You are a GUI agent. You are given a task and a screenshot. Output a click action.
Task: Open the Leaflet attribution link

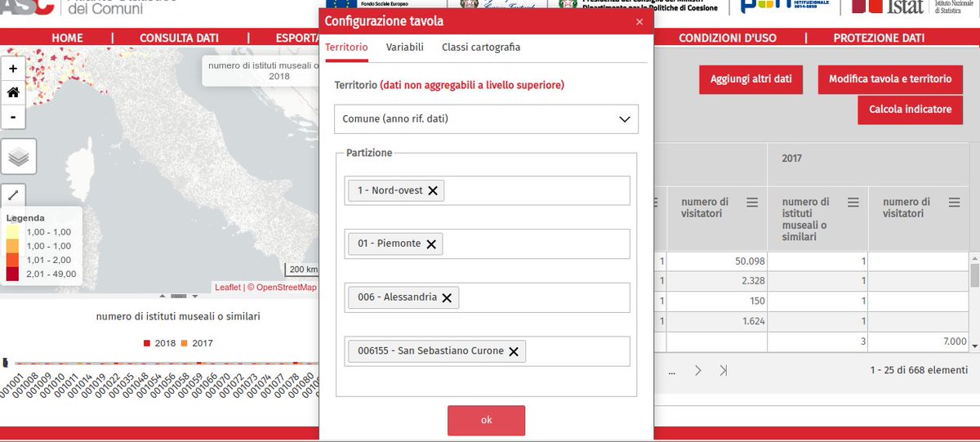tap(228, 288)
